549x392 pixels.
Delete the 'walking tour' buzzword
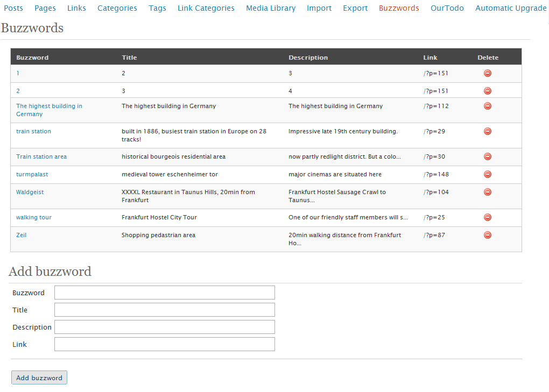point(488,217)
